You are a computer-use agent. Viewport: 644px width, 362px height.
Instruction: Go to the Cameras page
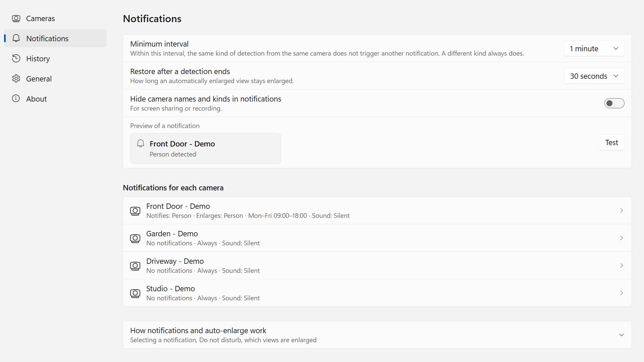[55, 18]
